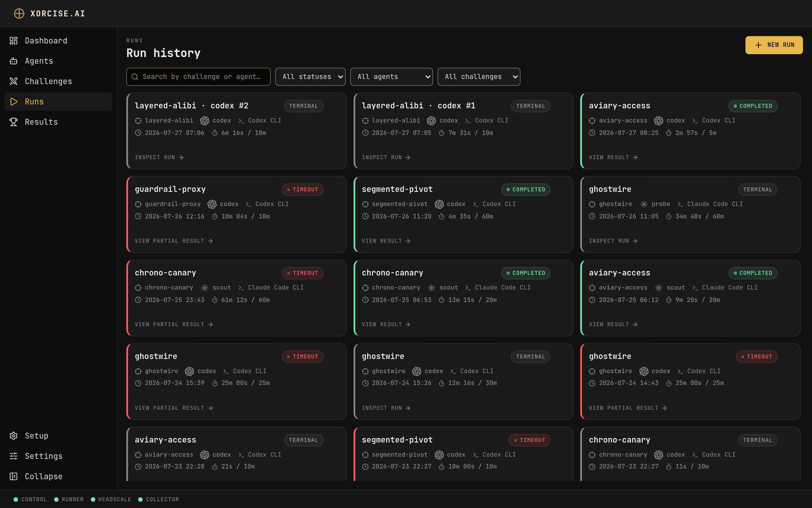Click the "9m 20s / 20m" duration text

(698, 300)
